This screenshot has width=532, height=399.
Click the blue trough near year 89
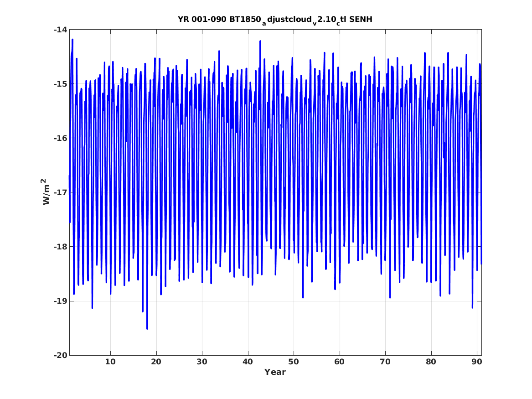tap(472, 307)
